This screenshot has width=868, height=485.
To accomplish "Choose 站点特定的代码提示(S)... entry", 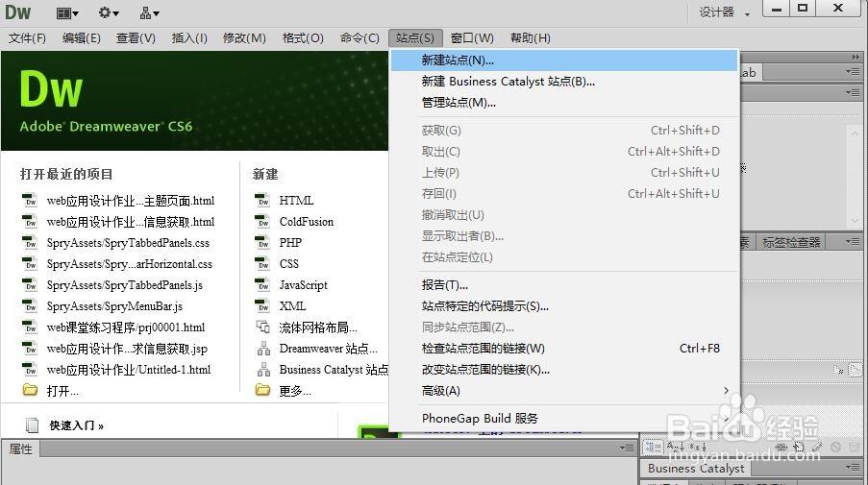I will click(564, 305).
